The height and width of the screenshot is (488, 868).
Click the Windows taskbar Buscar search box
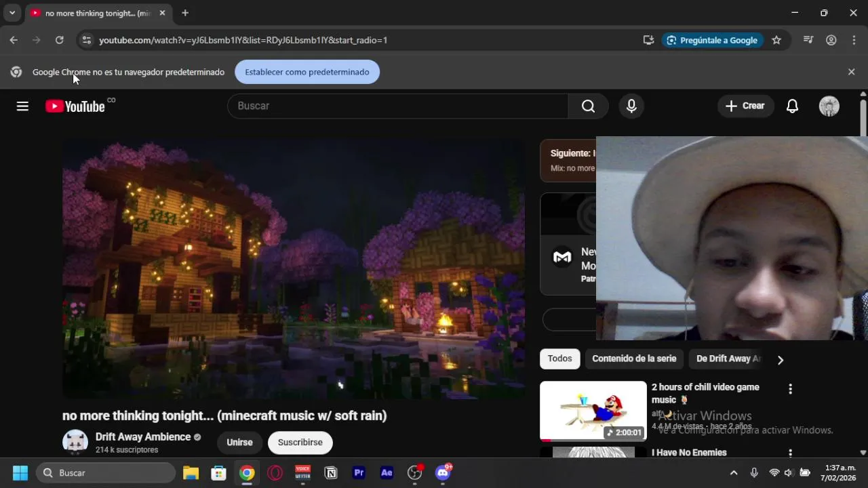106,472
